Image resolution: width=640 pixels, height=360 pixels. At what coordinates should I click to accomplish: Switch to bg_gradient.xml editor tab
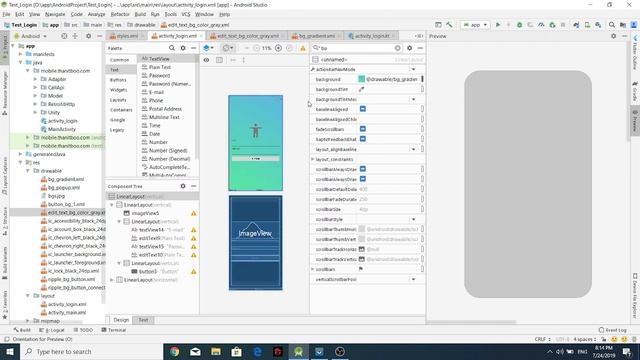coord(316,36)
